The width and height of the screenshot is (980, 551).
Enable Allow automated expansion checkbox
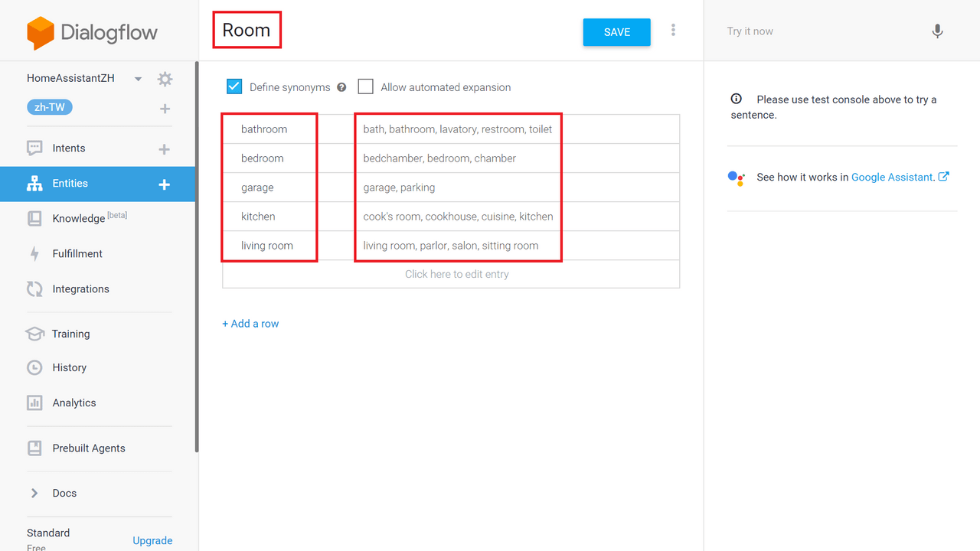(x=366, y=86)
